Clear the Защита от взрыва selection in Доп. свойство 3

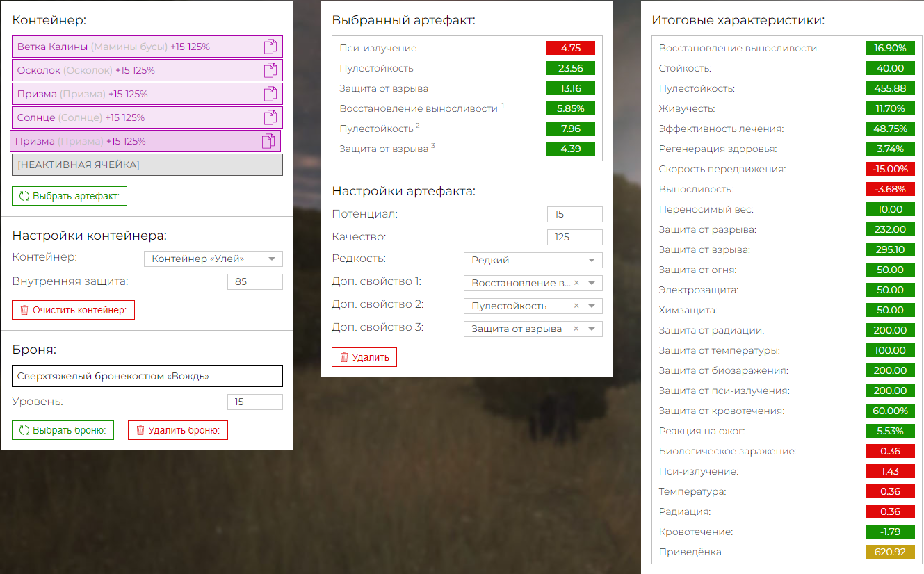click(576, 329)
